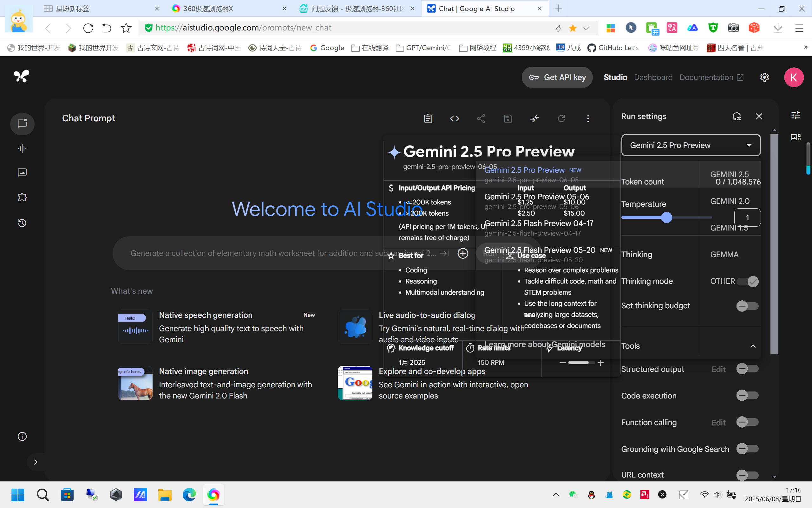The width and height of the screenshot is (812, 508).
Task: Open the prompt gallery icon on right rail
Action: [x=796, y=137]
